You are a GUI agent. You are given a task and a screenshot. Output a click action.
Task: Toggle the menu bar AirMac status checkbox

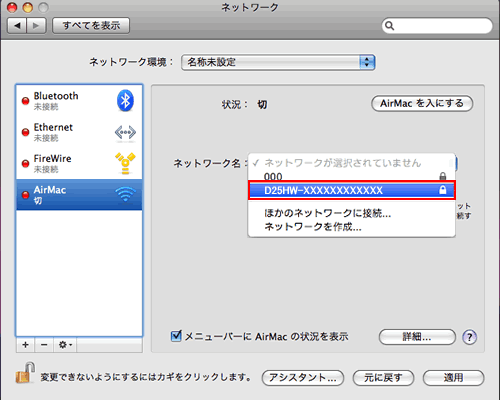(x=176, y=336)
